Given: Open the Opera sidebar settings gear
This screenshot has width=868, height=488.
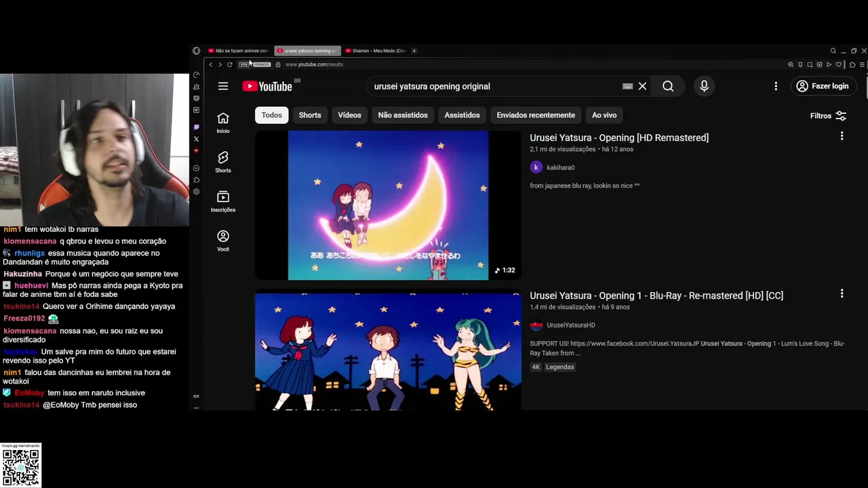Looking at the screenshot, I should [x=196, y=192].
